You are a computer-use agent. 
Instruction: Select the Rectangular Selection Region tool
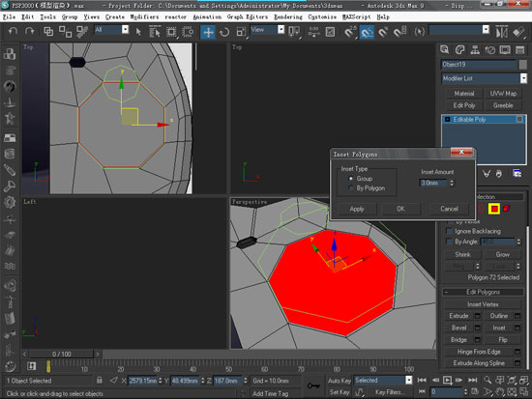pyautogui.click(x=171, y=32)
